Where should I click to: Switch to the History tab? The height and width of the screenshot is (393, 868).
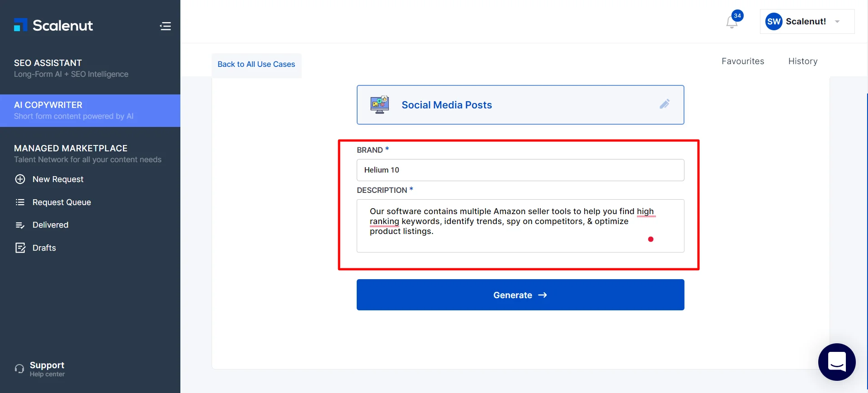[802, 61]
